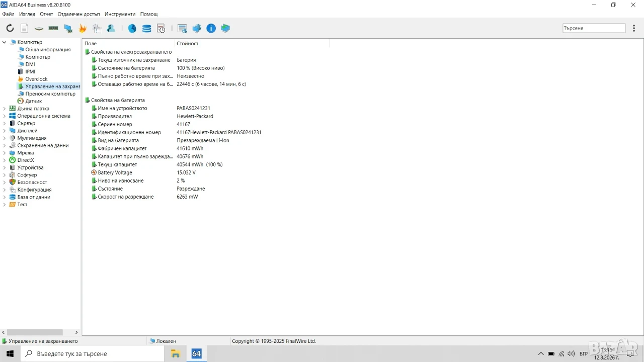This screenshot has width=644, height=362.
Task: Open File Explorer from the taskbar
Action: tap(176, 353)
